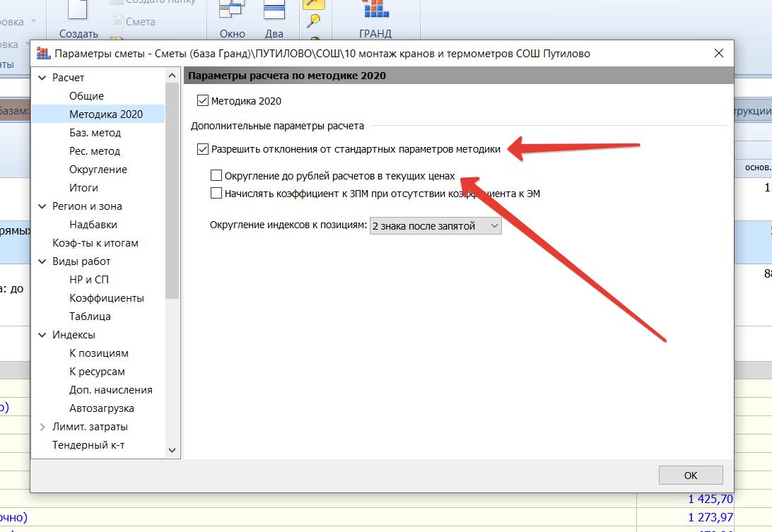Click the dialog title bar app icon
Viewport: 772px width, 532px height.
pos(43,53)
